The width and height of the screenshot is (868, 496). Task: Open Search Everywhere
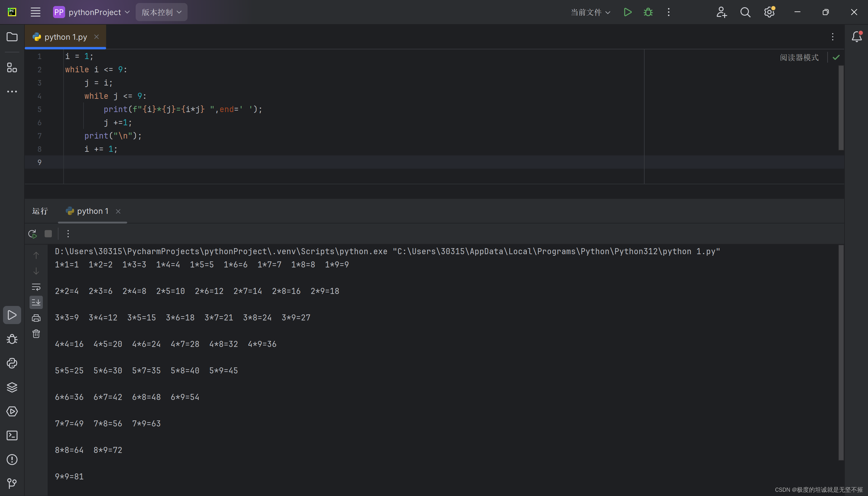(745, 12)
